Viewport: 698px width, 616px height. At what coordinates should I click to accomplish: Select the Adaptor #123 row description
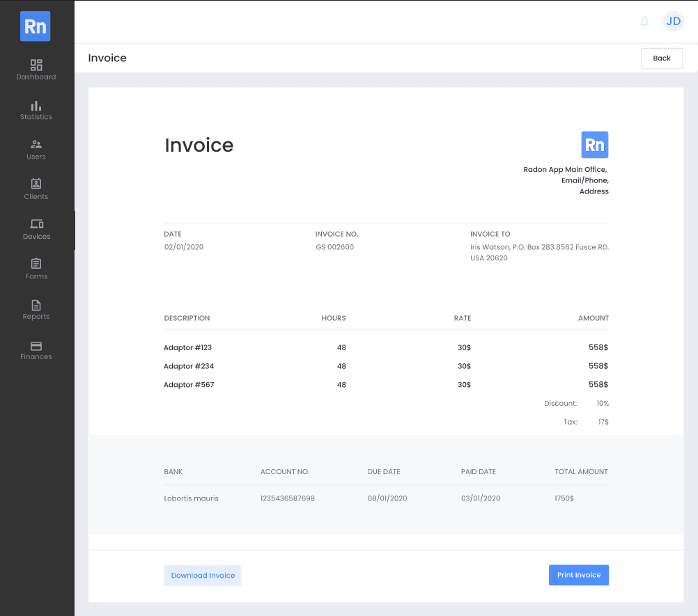[x=187, y=347]
